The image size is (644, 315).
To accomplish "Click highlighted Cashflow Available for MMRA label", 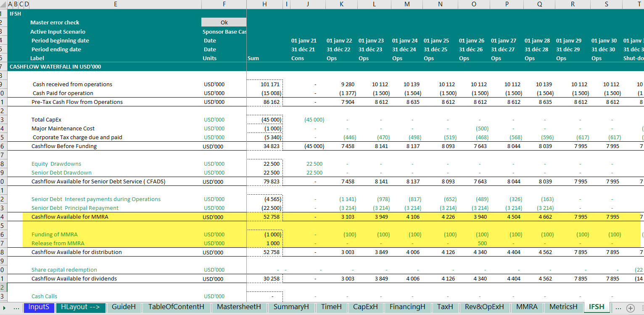I will pyautogui.click(x=70, y=217).
